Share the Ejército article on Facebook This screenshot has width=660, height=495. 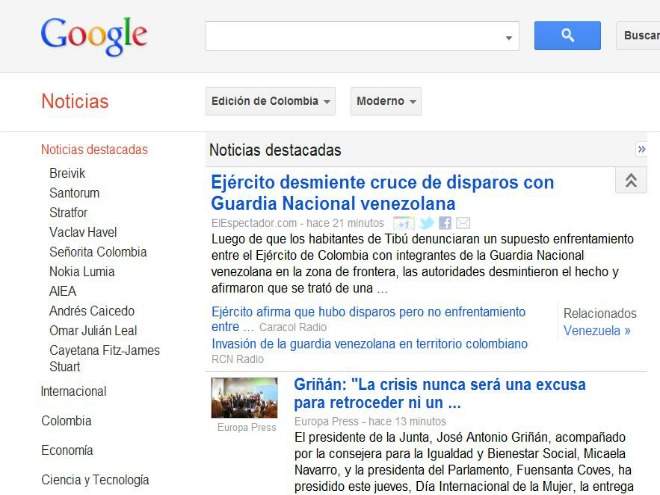(x=445, y=223)
